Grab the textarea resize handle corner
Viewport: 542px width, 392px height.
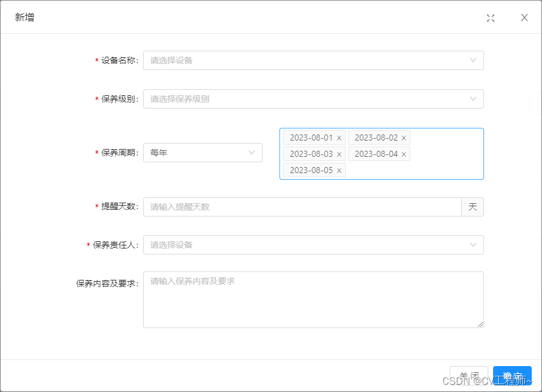coord(480,324)
